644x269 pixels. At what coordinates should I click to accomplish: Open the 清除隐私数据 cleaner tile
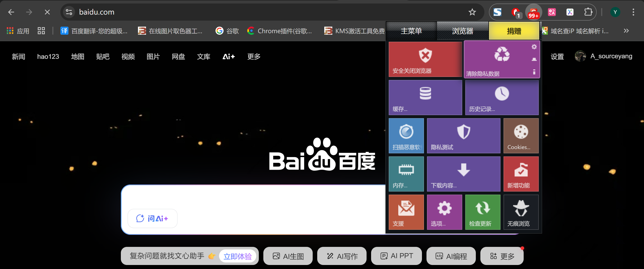[502, 59]
